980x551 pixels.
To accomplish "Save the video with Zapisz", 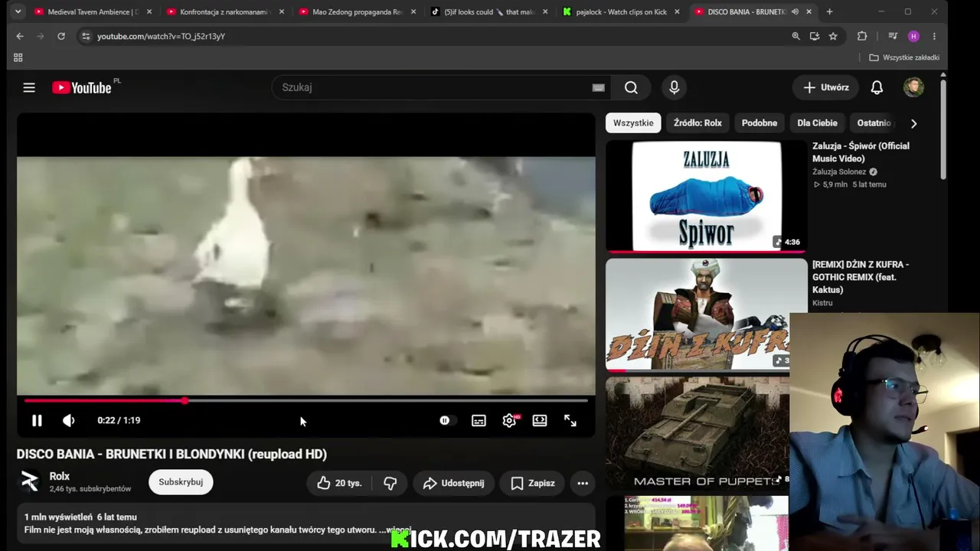I will pyautogui.click(x=532, y=483).
